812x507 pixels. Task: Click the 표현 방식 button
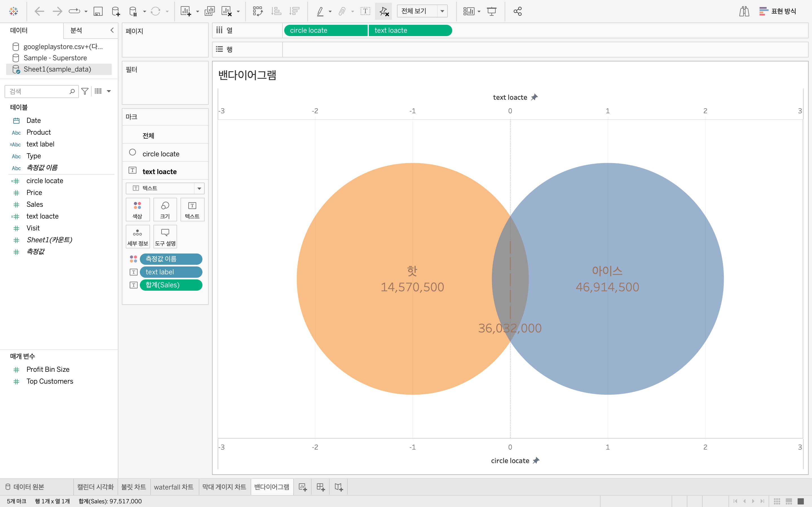click(778, 11)
